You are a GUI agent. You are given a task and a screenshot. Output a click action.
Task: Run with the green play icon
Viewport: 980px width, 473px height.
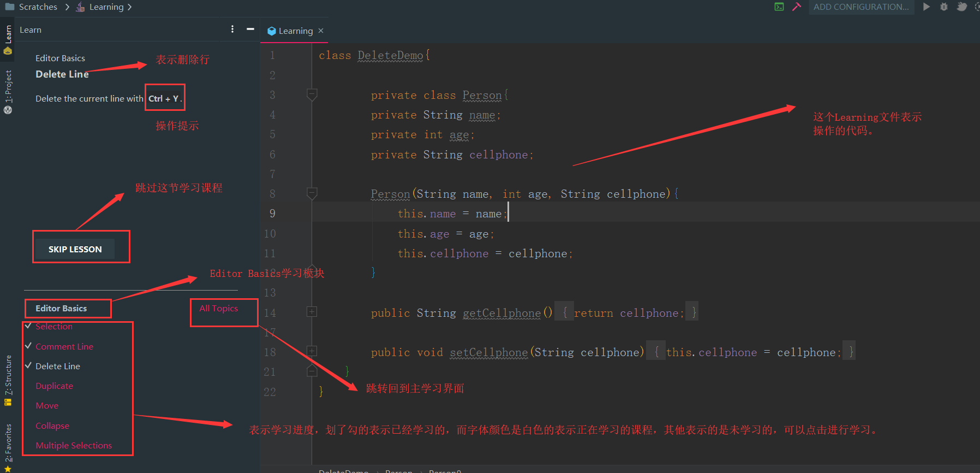[926, 7]
